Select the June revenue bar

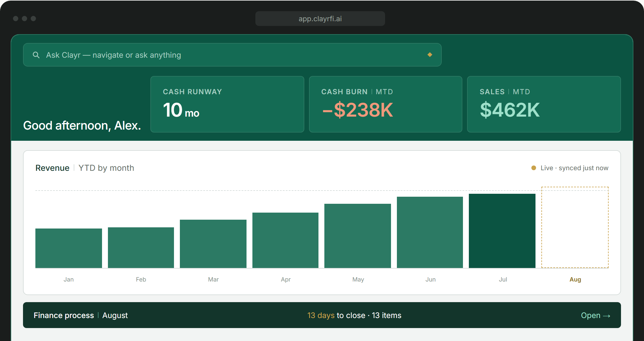[x=430, y=232]
